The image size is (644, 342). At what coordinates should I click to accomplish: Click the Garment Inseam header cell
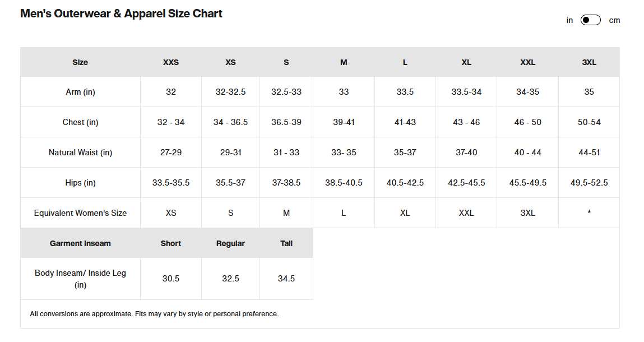[80, 243]
